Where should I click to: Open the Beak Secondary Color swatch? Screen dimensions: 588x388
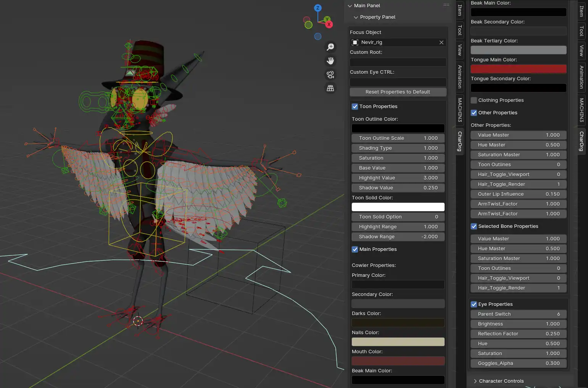pyautogui.click(x=519, y=31)
